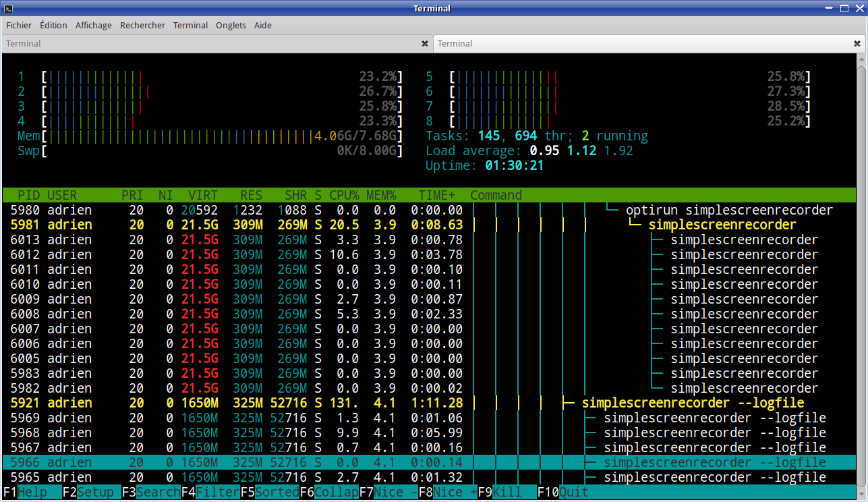
Task: Sort by the NI column header
Action: click(166, 195)
